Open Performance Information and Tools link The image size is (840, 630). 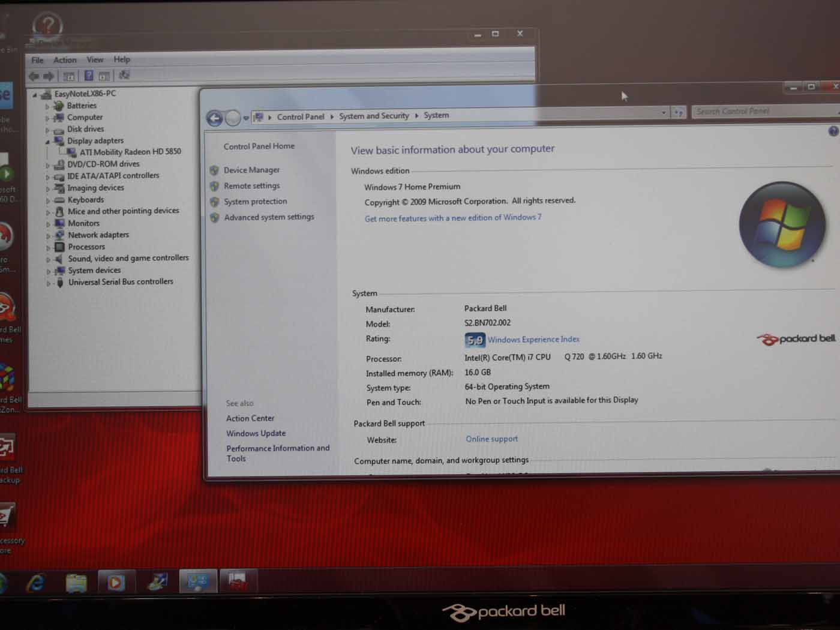(278, 453)
